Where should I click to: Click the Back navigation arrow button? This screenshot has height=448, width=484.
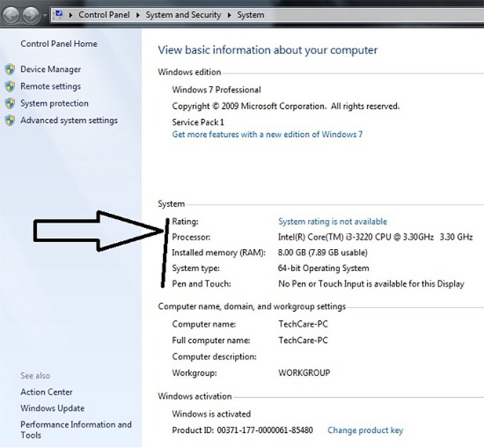[x=11, y=14]
